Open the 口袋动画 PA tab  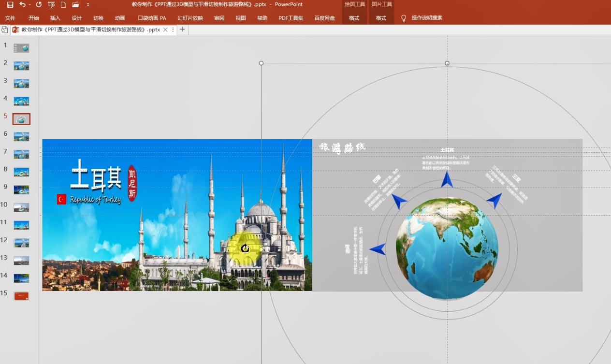[x=152, y=18]
